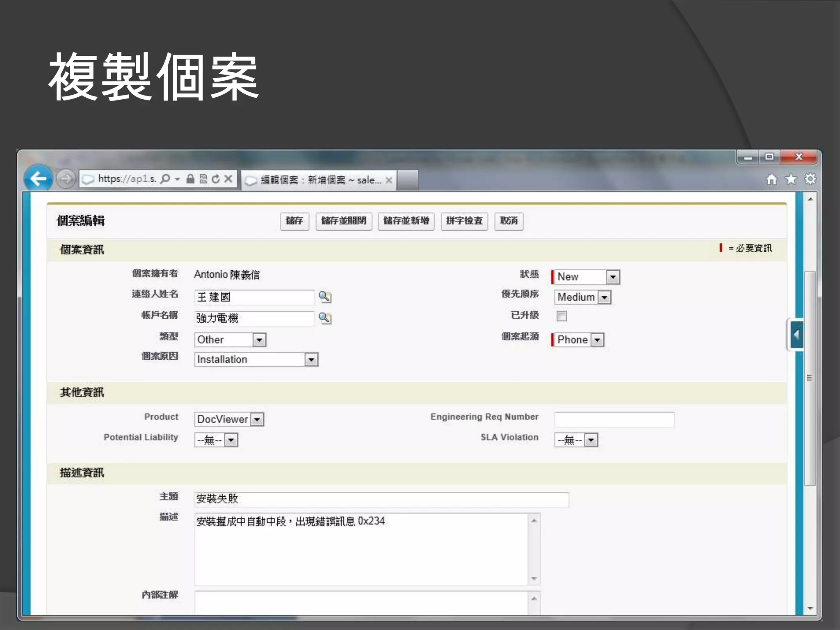Screen dimensions: 840x630
Task: Click the owner name Antonio 陳義信
Action: 227,274
